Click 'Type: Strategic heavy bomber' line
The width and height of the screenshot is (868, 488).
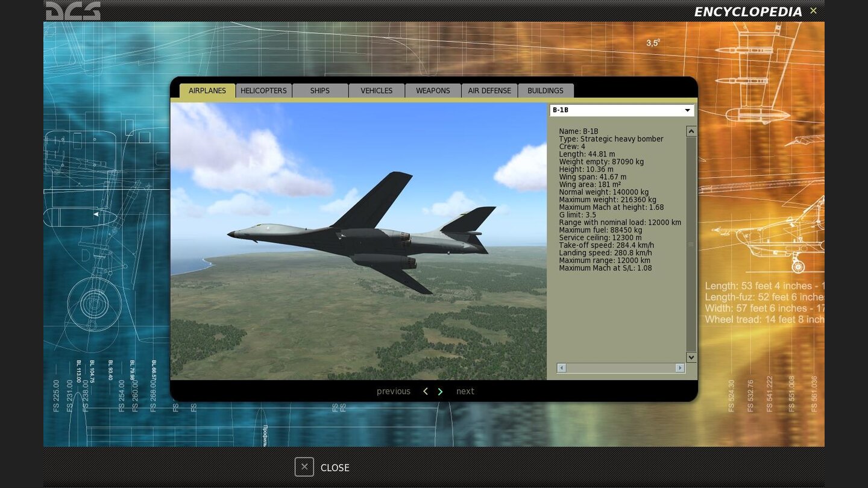pos(611,139)
